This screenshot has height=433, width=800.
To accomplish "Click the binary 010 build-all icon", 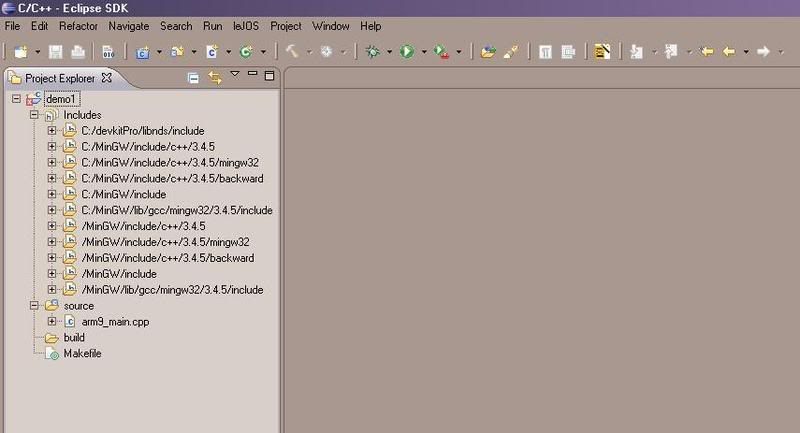I will 108,52.
